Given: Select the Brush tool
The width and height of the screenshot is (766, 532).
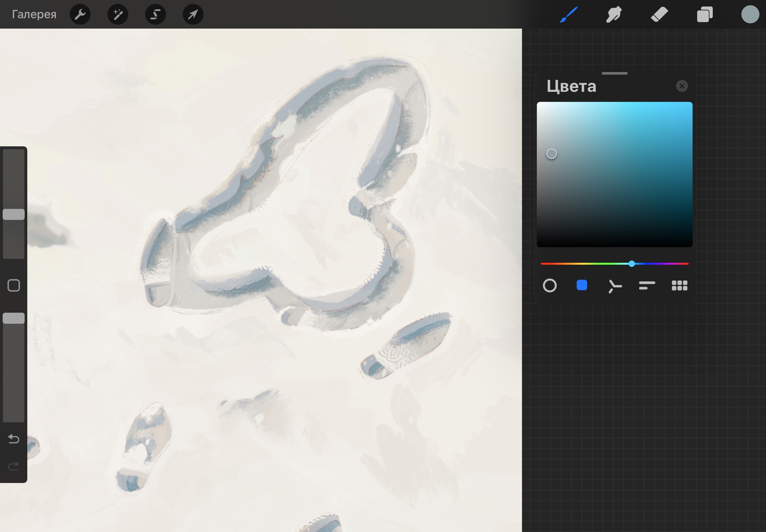Looking at the screenshot, I should (x=568, y=15).
